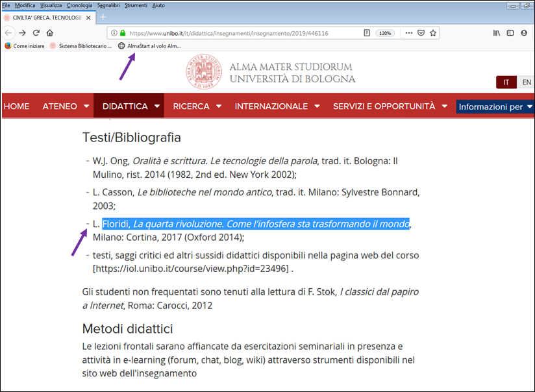Expand the Informazioni per dropdown
This screenshot has width=535, height=392.
coord(495,106)
